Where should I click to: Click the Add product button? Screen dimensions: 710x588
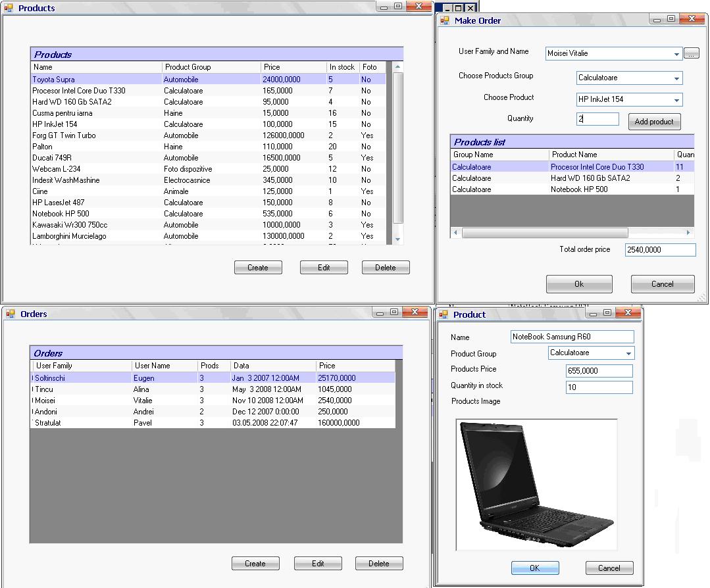[654, 121]
